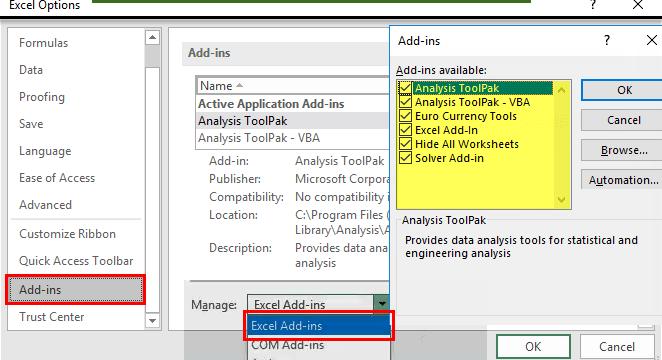Select Excel Add-ins in Manage dropdown list

click(x=319, y=325)
